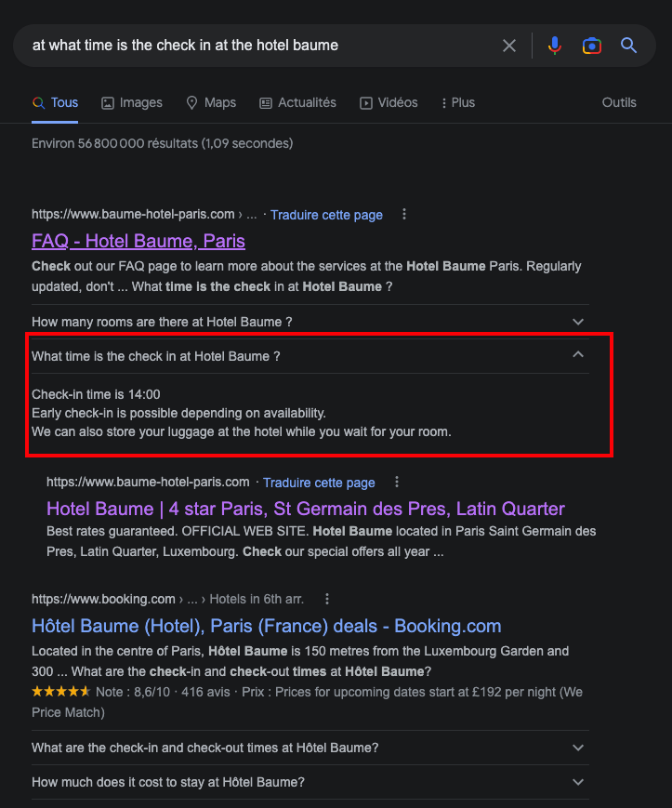Expand the check-in and check-out times question
Image resolution: width=672 pixels, height=808 pixels.
click(577, 748)
